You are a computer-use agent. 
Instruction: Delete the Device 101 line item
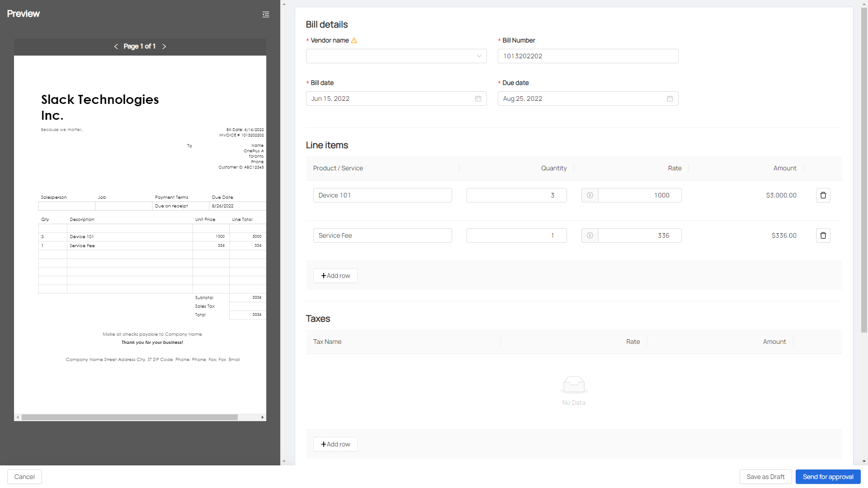(x=823, y=195)
